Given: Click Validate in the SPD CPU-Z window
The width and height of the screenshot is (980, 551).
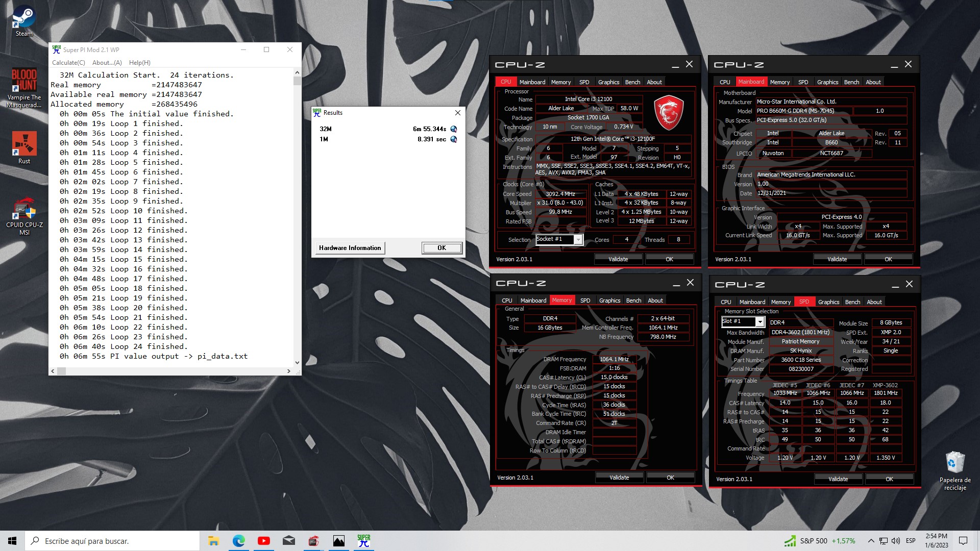Looking at the screenshot, I should [x=838, y=479].
